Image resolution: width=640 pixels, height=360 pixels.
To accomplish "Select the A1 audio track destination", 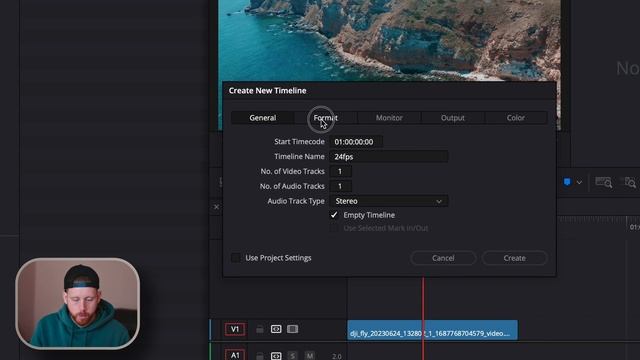I will pos(235,355).
